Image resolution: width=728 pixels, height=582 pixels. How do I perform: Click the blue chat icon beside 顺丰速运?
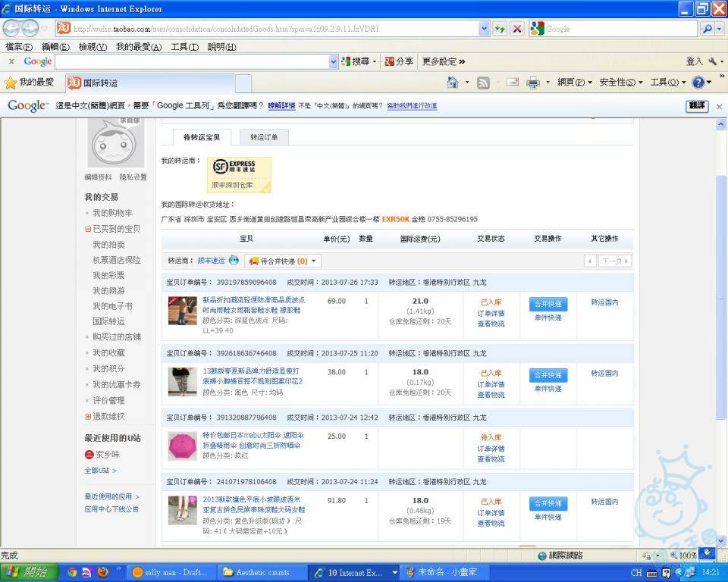pos(234,261)
